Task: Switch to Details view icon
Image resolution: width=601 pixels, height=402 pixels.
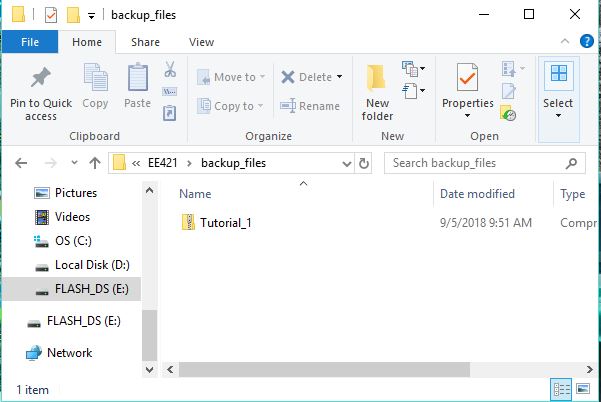Action: point(562,390)
